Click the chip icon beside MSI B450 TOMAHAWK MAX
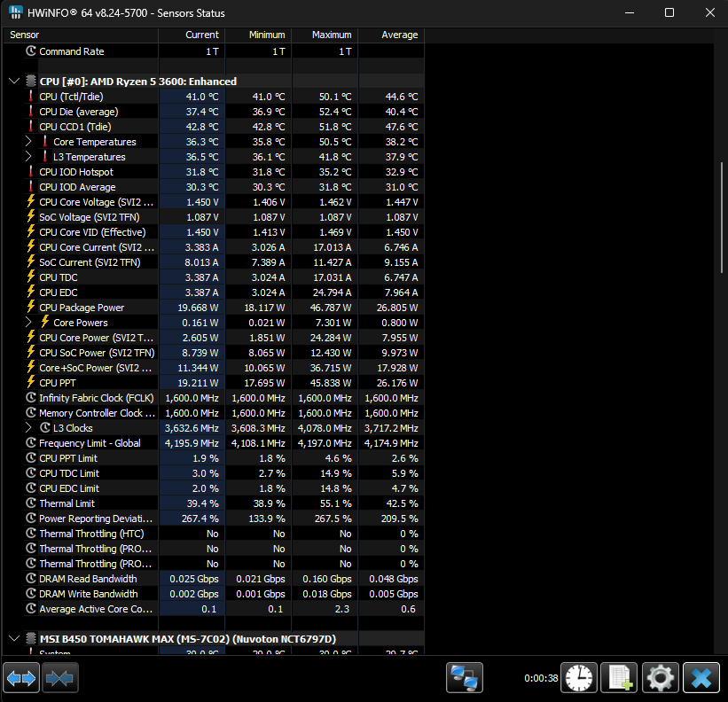 pos(31,638)
